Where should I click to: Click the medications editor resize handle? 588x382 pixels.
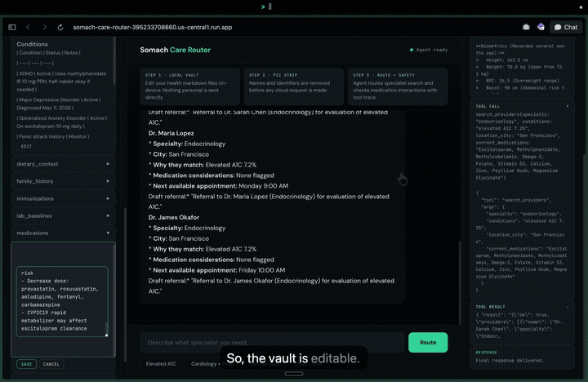(x=106, y=335)
